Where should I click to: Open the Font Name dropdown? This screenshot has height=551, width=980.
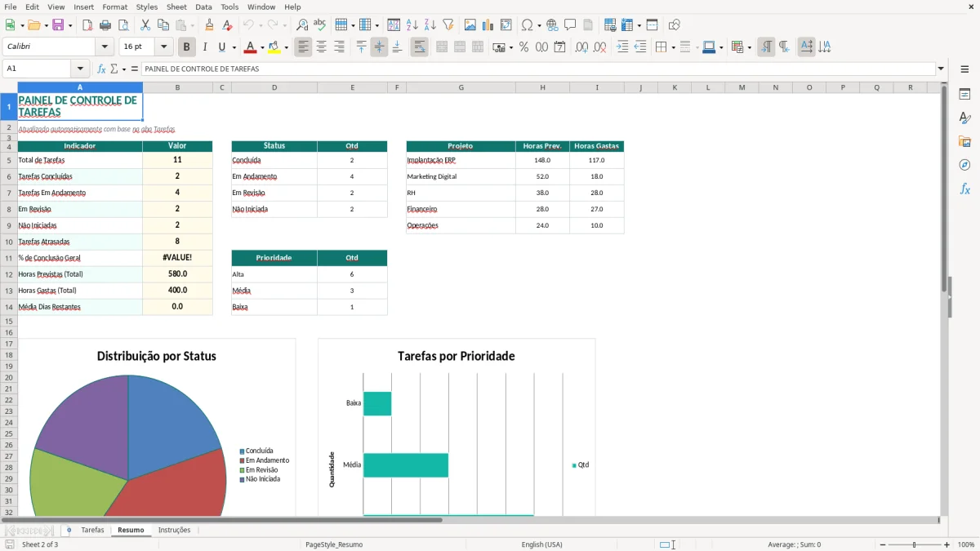[x=105, y=47]
